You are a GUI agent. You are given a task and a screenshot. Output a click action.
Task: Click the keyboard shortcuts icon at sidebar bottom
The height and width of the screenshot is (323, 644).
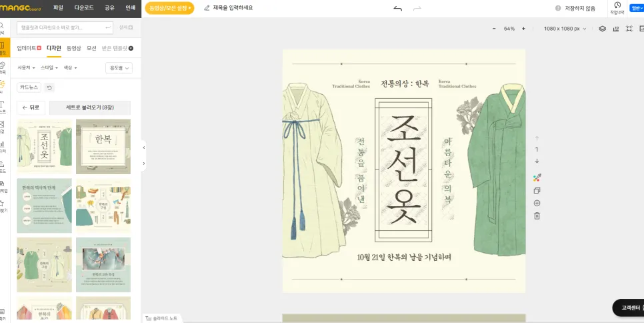tap(2, 314)
